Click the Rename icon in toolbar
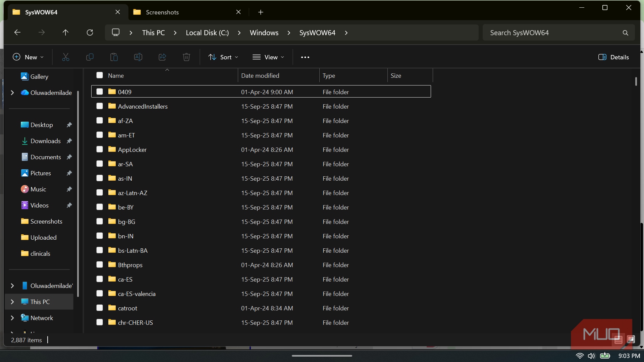 (x=138, y=57)
